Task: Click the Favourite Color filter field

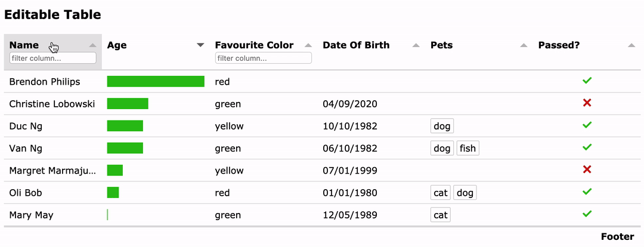Action: click(x=263, y=58)
